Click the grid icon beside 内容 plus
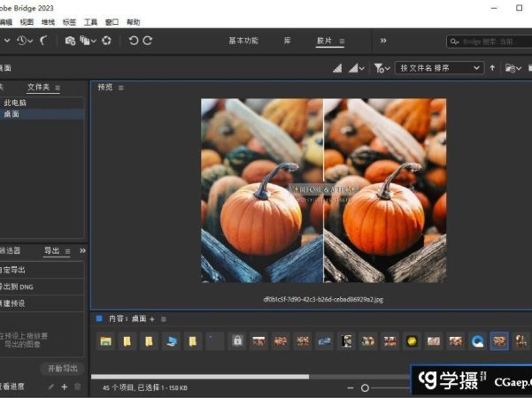 164,319
